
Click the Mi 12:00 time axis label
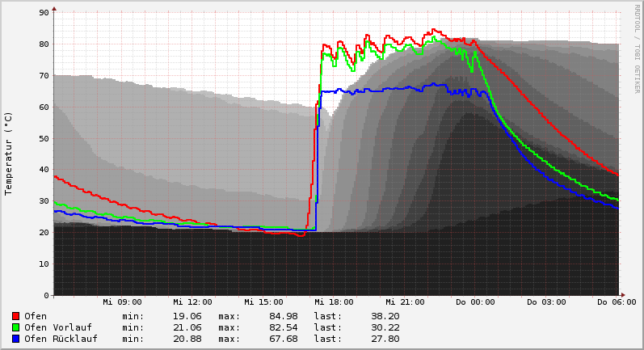(192, 302)
